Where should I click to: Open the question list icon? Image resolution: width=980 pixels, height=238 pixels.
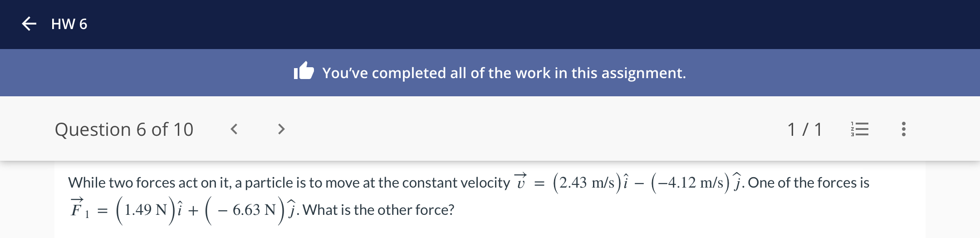click(859, 129)
